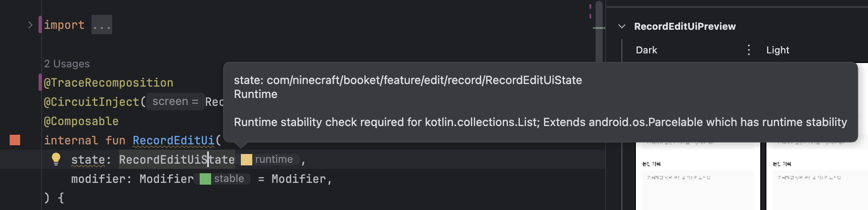Click the green stable stability swatch

205,179
